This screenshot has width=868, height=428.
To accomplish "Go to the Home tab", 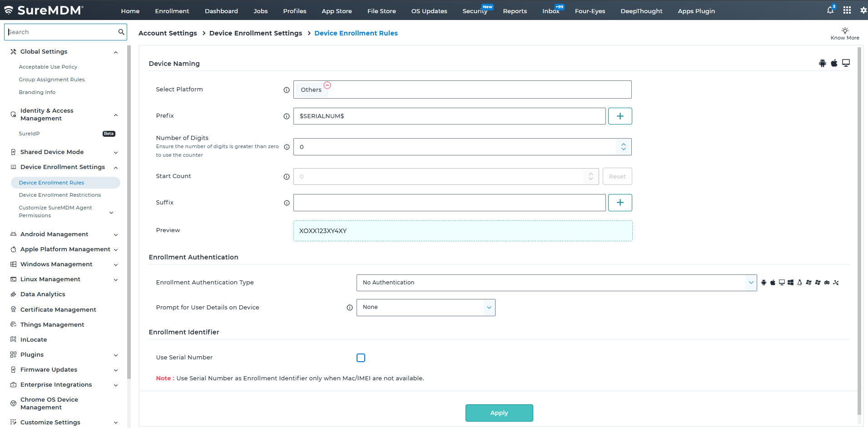I will [x=130, y=11].
